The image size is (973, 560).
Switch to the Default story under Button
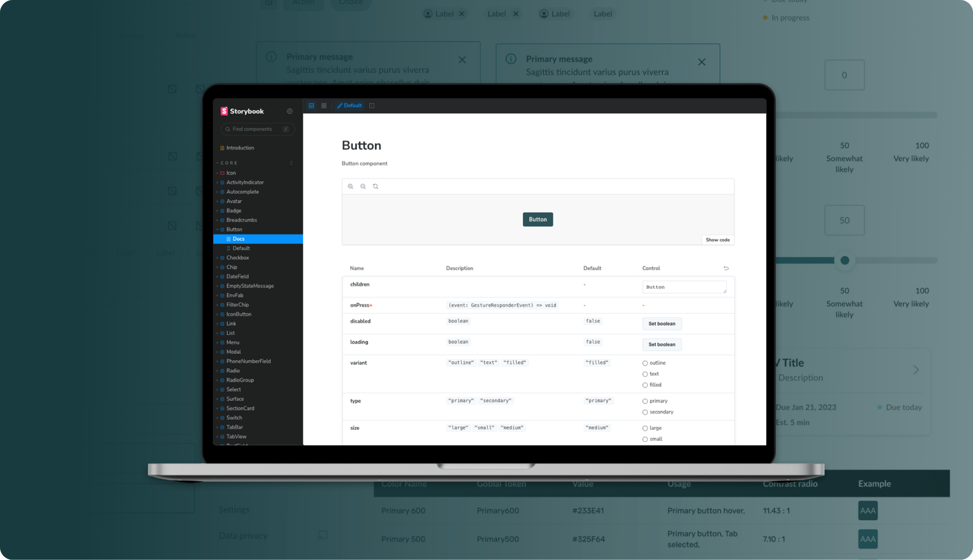click(x=241, y=248)
